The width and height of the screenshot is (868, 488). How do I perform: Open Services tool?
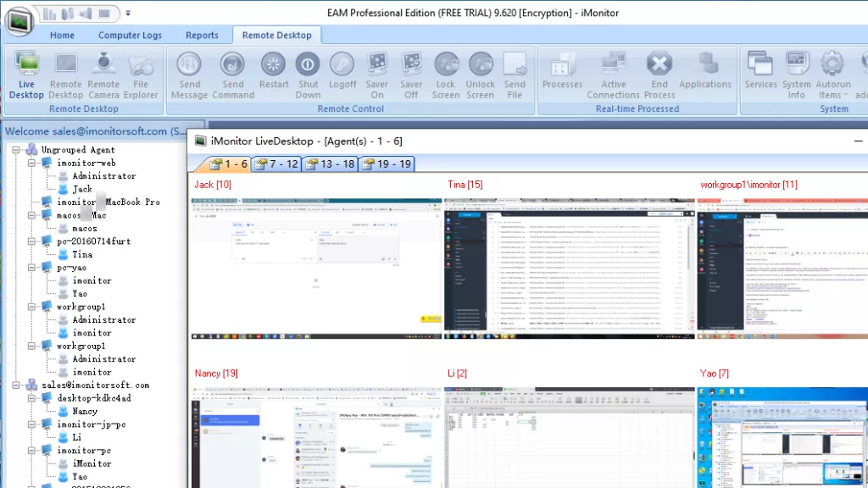760,70
